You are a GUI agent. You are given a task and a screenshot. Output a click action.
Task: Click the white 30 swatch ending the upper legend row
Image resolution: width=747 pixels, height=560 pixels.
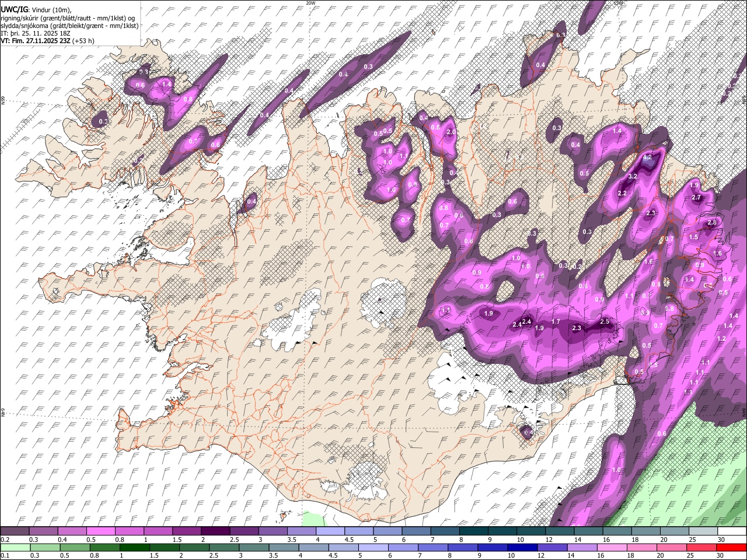click(x=731, y=531)
